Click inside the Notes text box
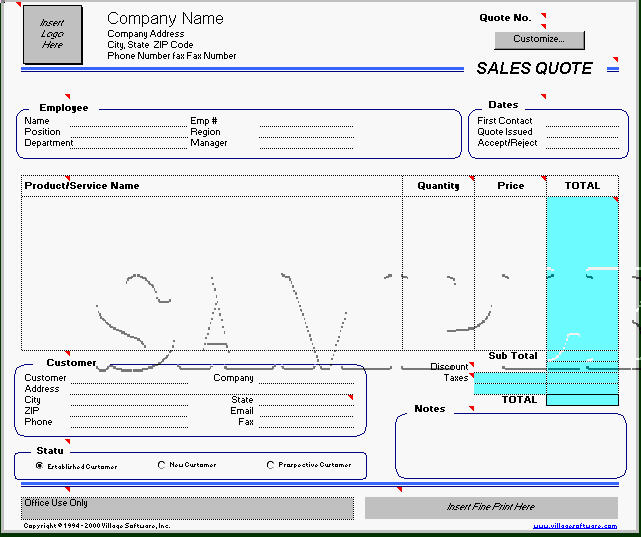Image resolution: width=641 pixels, height=537 pixels. [x=509, y=446]
